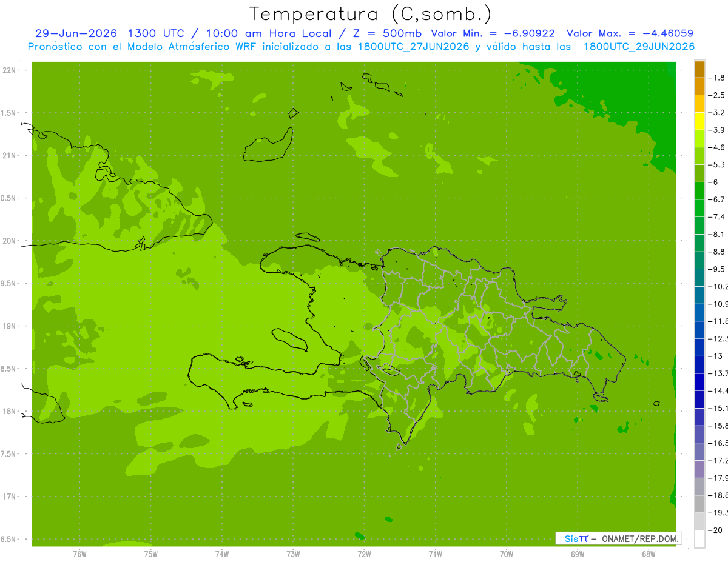Click the '72W' longitude label
This screenshot has height=562, width=728.
[x=364, y=554]
